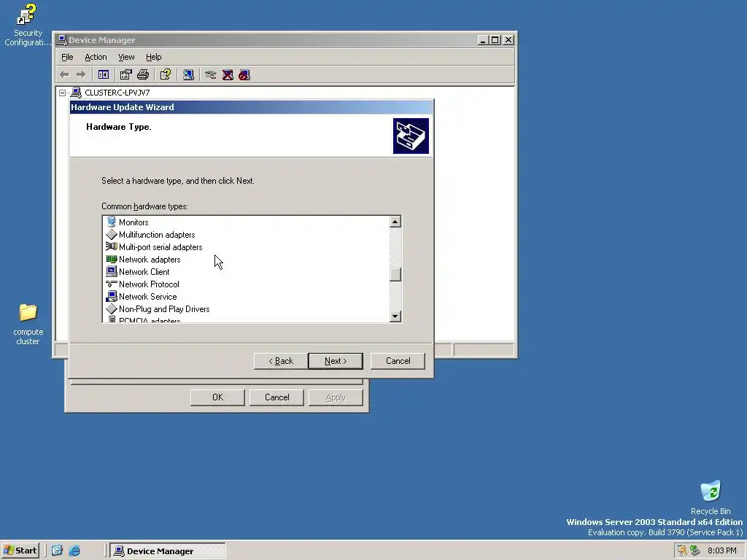The image size is (747, 560).
Task: Open the Start menu
Action: point(20,551)
